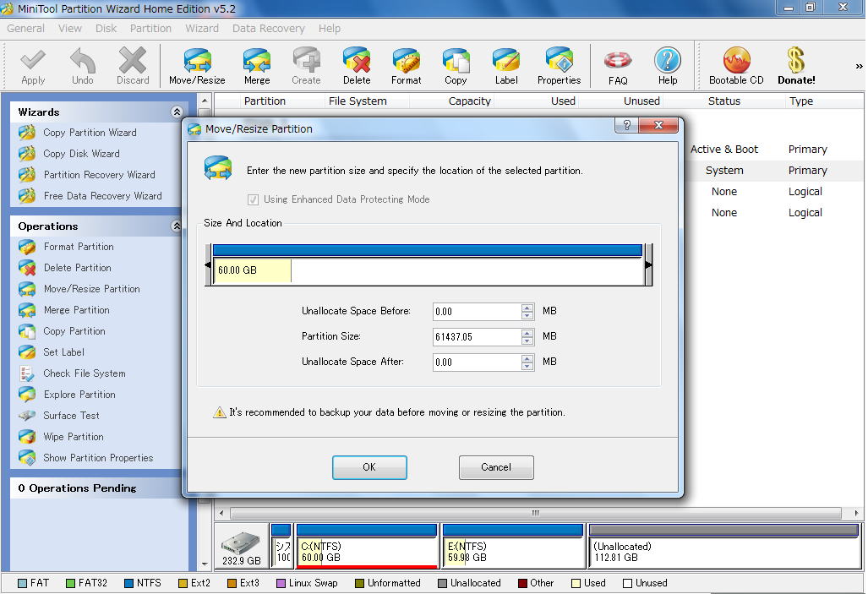The height and width of the screenshot is (594, 868).
Task: Sort by the Capacity column header
Action: tap(469, 101)
